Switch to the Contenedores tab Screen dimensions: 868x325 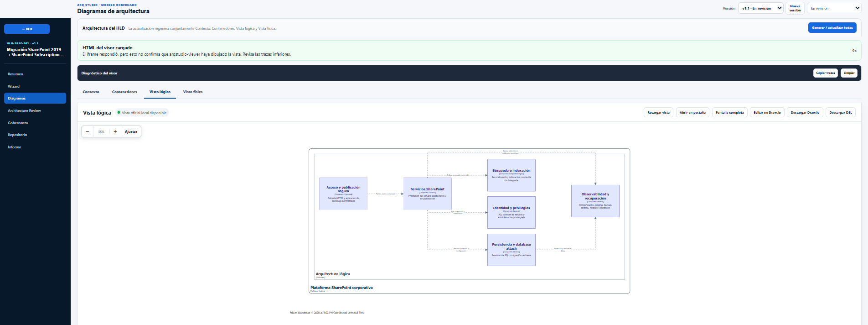[x=124, y=92]
